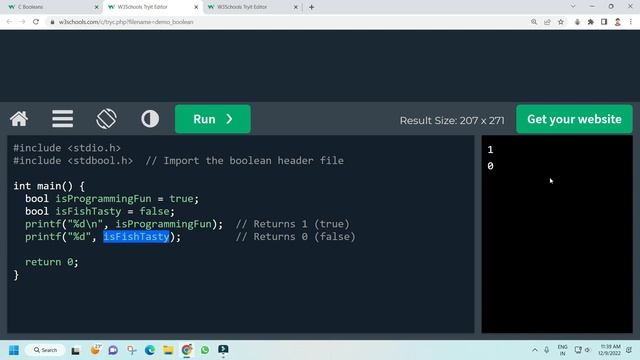640x360 pixels.
Task: Open WhatsApp from the taskbar
Action: [205, 350]
